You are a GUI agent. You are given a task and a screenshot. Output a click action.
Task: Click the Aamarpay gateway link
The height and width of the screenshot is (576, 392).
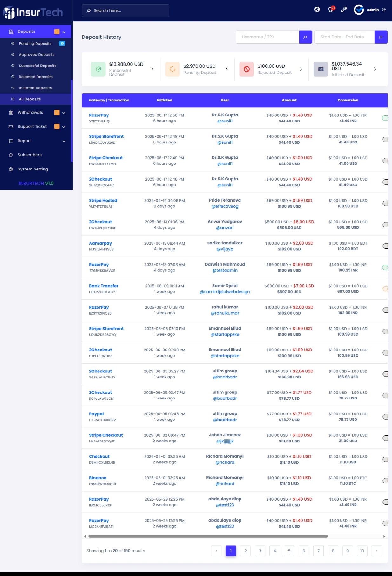point(100,243)
